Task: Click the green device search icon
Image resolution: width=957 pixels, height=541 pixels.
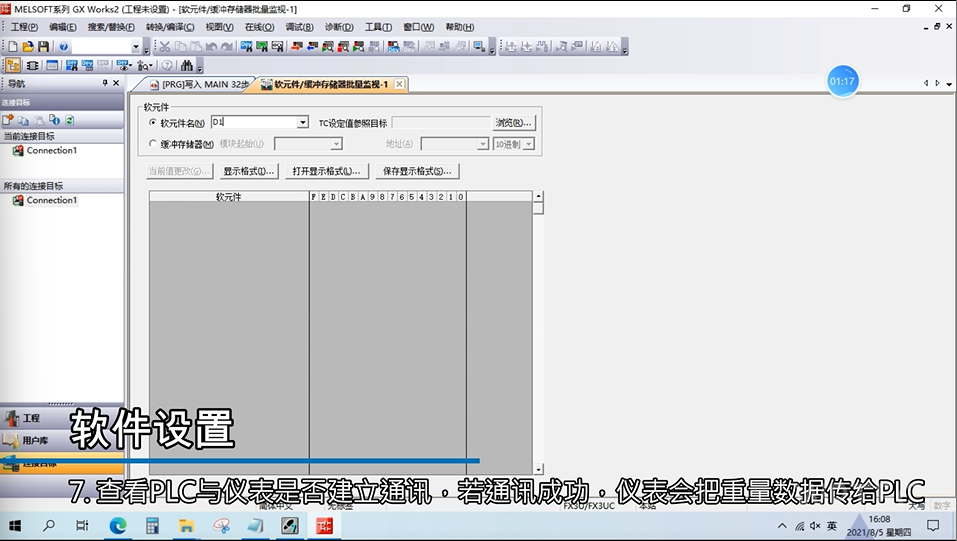Action: point(262,46)
